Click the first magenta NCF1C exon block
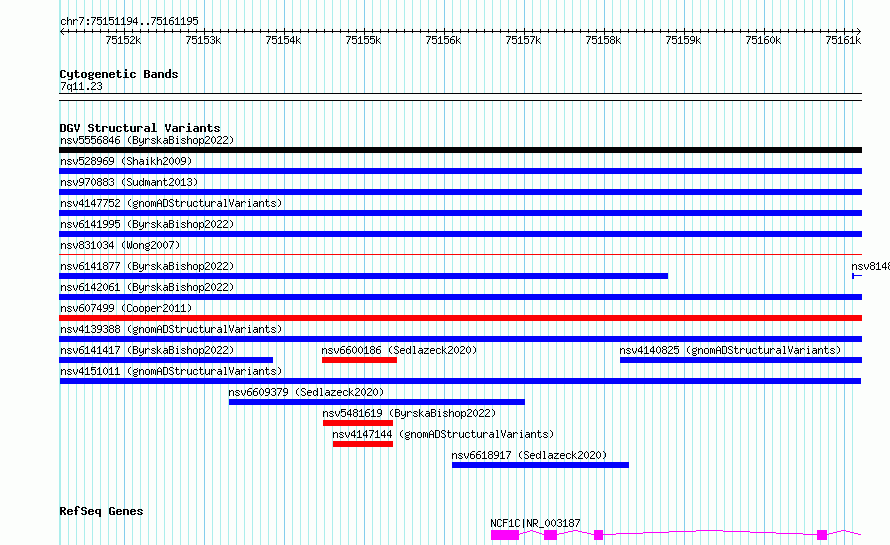Screen dimensions: 890x545 tap(505, 535)
